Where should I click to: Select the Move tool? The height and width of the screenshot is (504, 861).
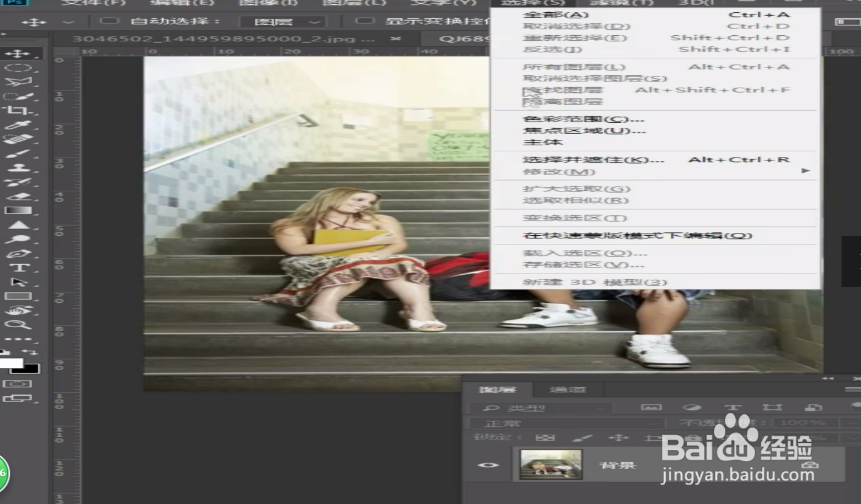click(x=18, y=54)
